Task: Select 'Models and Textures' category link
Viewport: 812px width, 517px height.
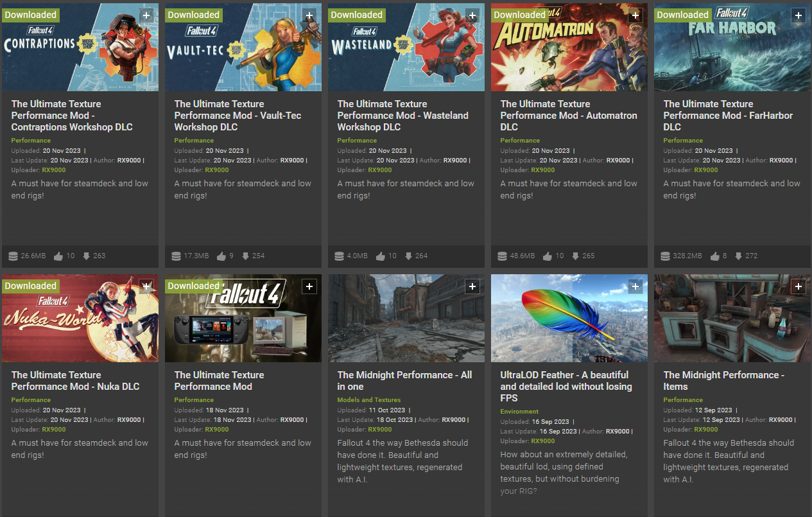Action: point(368,400)
